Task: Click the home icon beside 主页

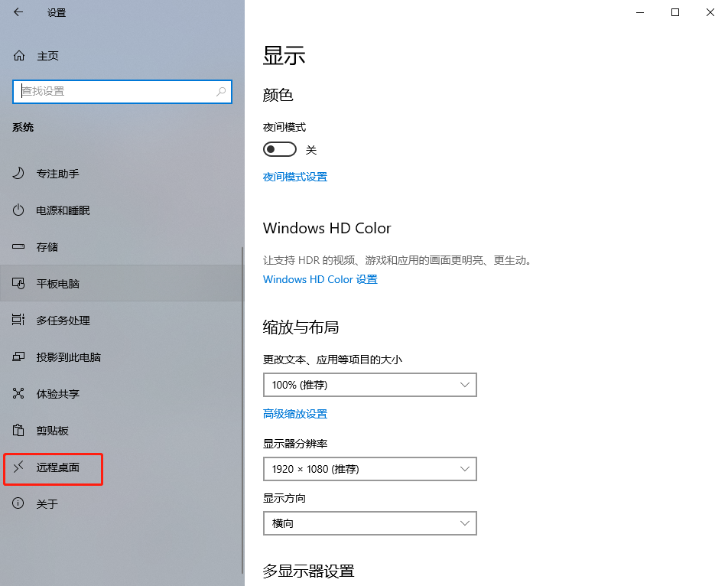Action: point(18,56)
